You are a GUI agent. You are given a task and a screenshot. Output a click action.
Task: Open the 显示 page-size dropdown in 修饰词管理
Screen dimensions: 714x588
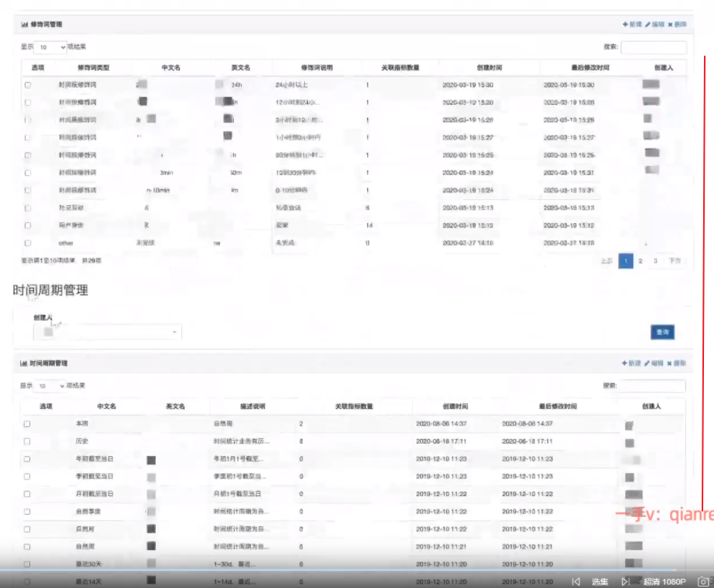50,47
